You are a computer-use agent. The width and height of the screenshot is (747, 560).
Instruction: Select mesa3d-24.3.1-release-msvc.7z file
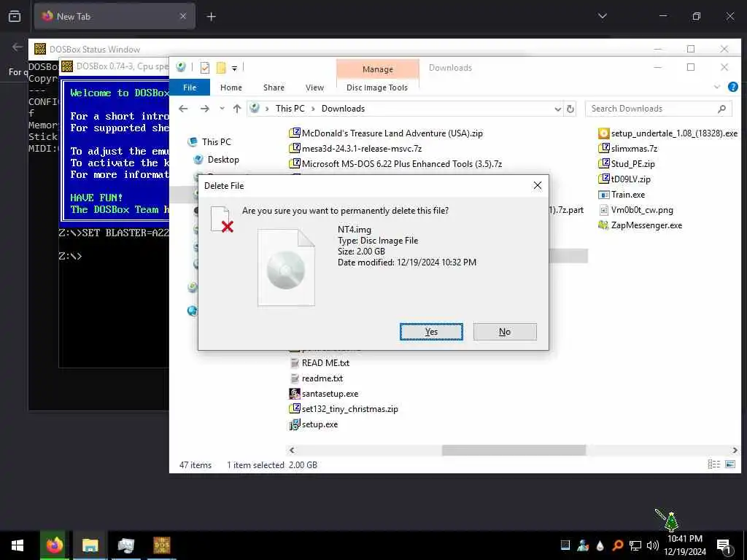tap(355, 149)
